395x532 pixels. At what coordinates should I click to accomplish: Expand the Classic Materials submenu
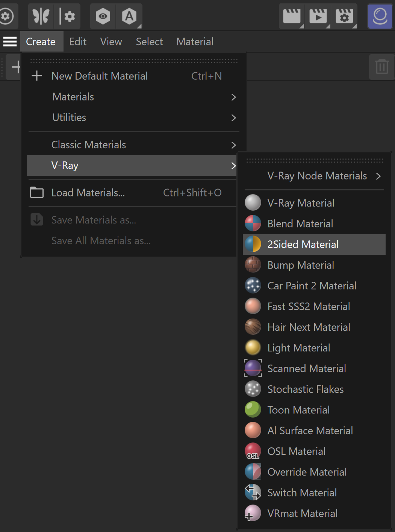coord(132,145)
